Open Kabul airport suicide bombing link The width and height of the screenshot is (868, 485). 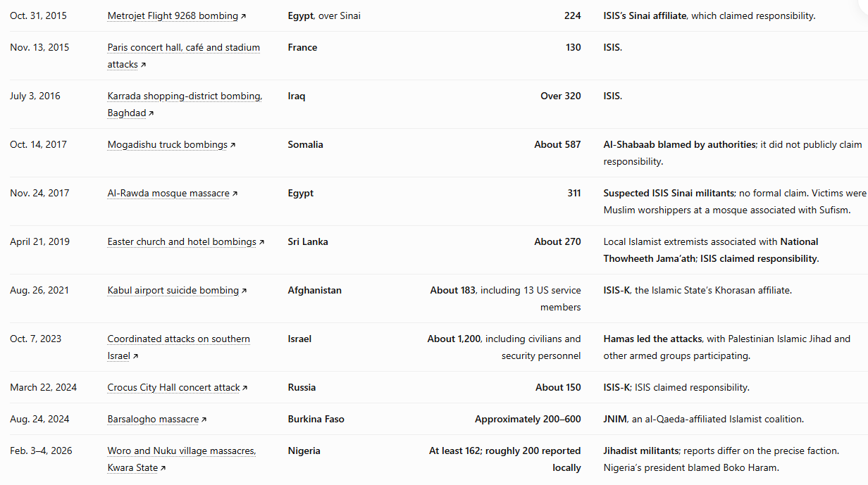(173, 290)
